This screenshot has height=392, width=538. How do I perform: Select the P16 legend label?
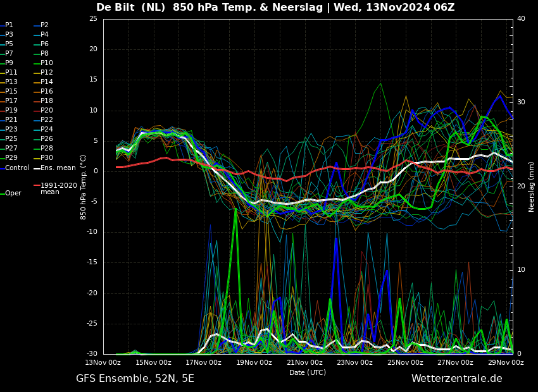tap(47, 92)
